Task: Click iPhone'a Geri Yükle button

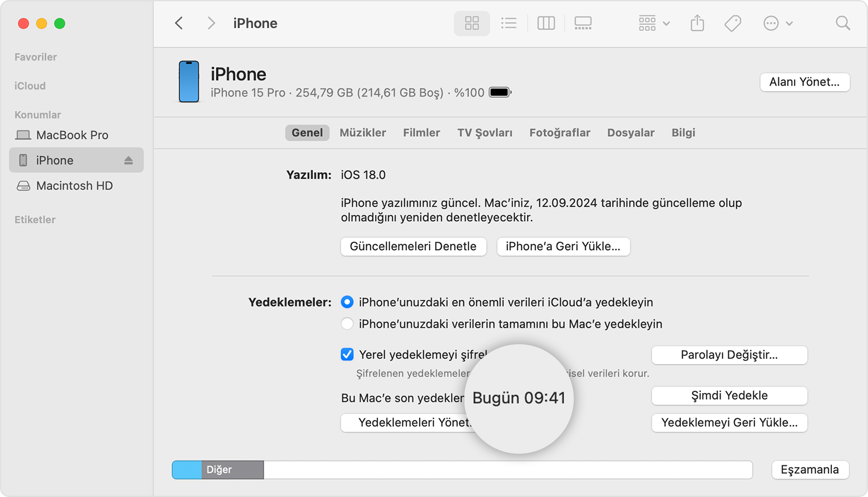Action: tap(563, 246)
